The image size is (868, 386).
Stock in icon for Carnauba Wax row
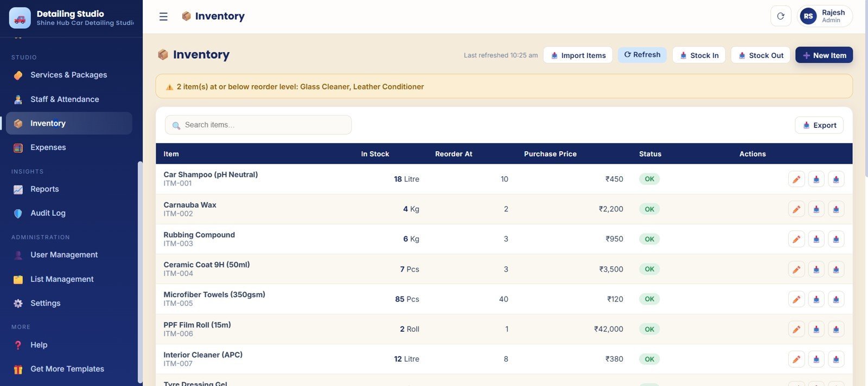[x=816, y=209]
